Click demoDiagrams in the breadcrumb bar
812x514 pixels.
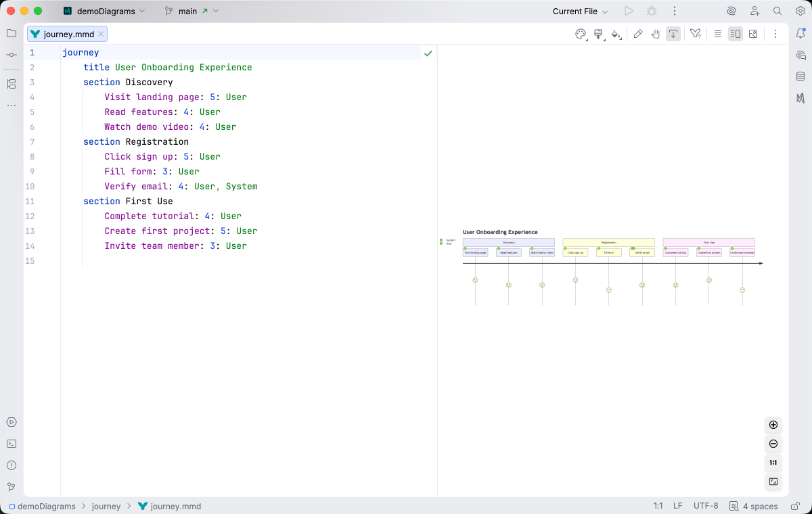42,506
